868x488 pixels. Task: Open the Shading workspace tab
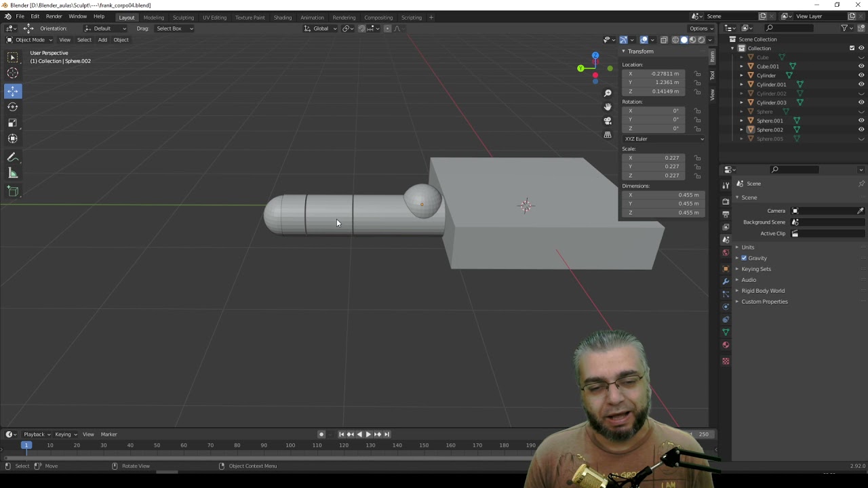coord(282,18)
